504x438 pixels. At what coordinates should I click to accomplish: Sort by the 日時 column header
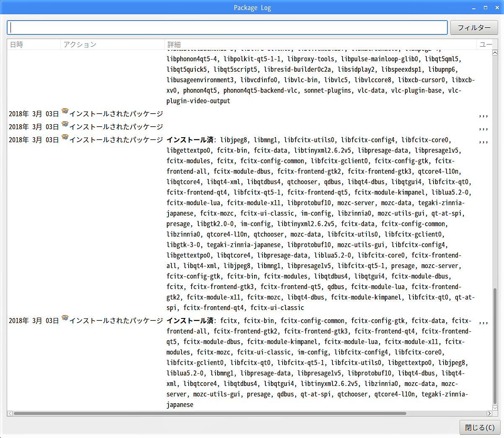point(34,44)
